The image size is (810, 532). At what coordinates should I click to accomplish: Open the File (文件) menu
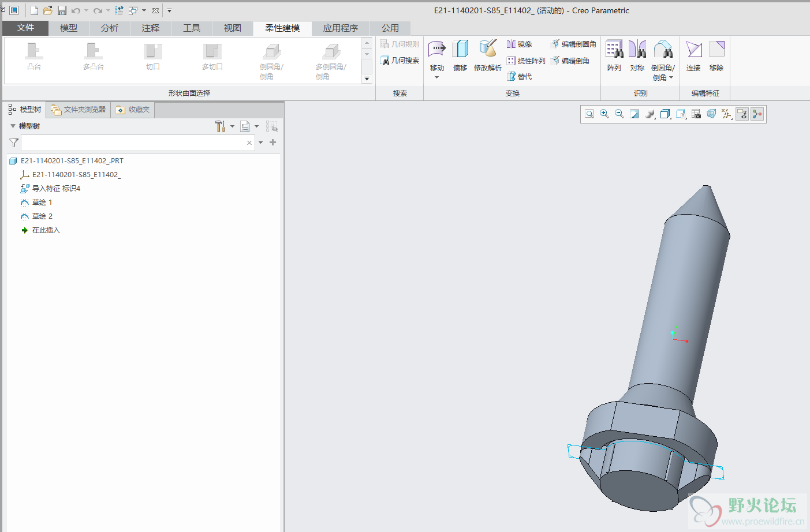point(25,28)
